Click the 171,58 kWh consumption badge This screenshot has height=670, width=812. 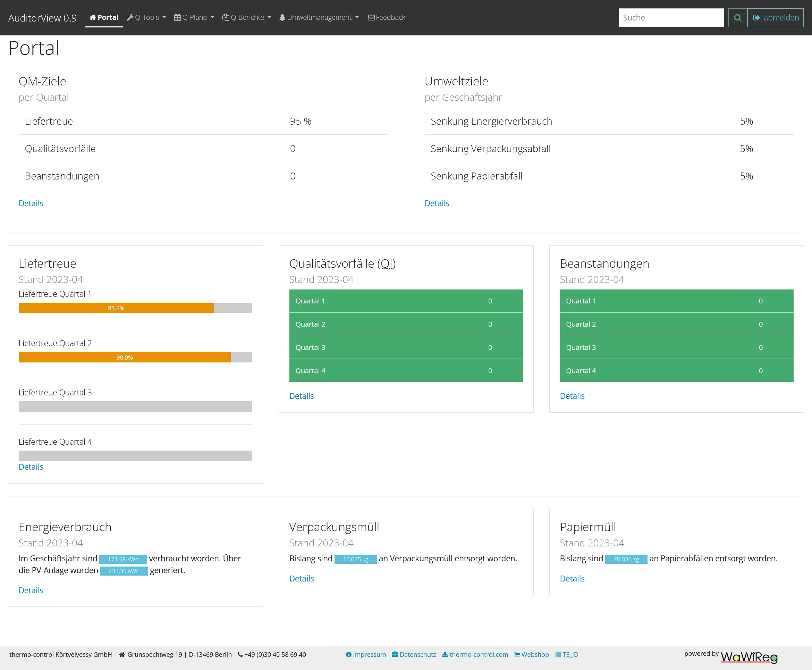tap(123, 559)
